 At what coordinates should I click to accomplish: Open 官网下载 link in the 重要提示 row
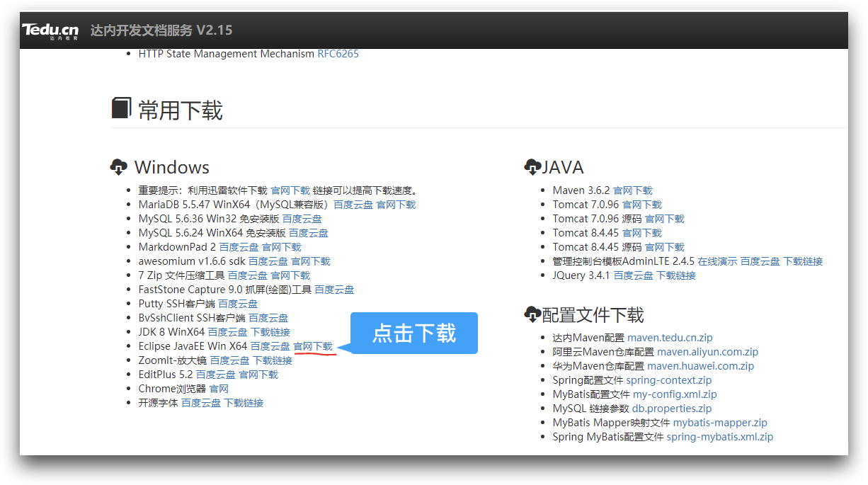290,190
